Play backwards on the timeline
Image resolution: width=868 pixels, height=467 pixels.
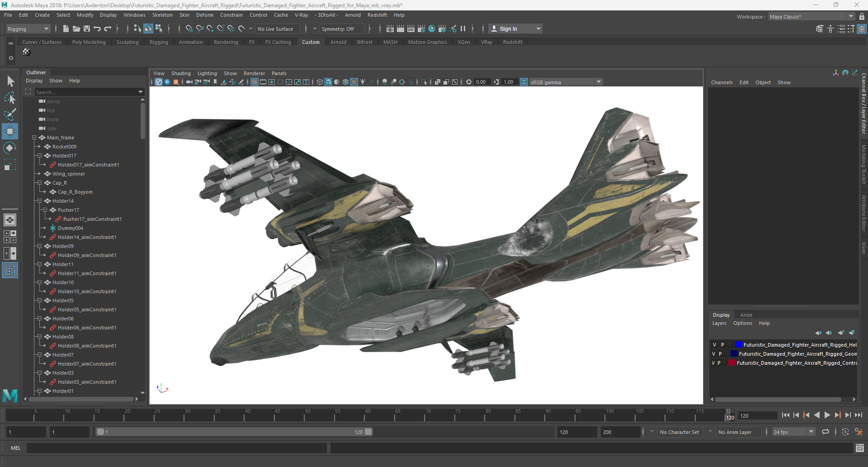[x=817, y=415]
